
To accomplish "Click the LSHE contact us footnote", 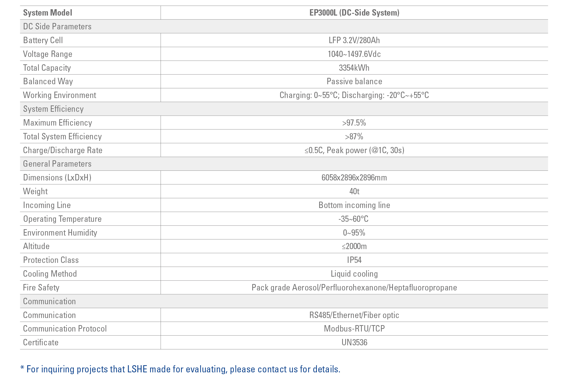I will [x=180, y=369].
